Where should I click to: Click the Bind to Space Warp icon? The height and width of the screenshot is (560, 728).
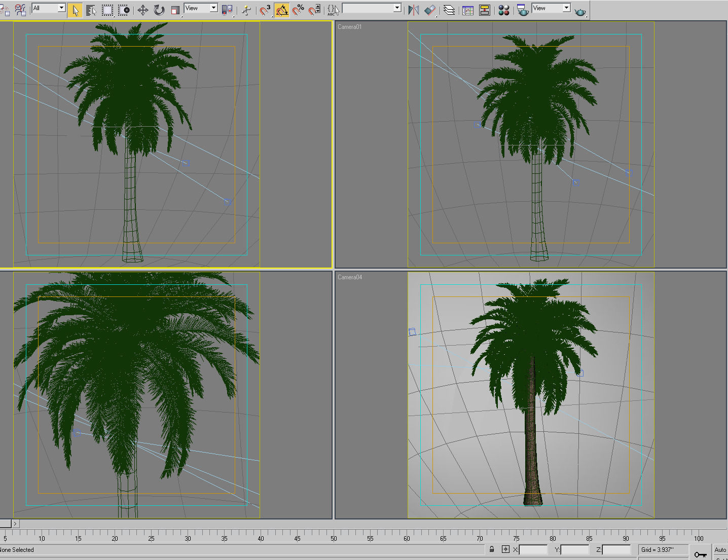20,10
